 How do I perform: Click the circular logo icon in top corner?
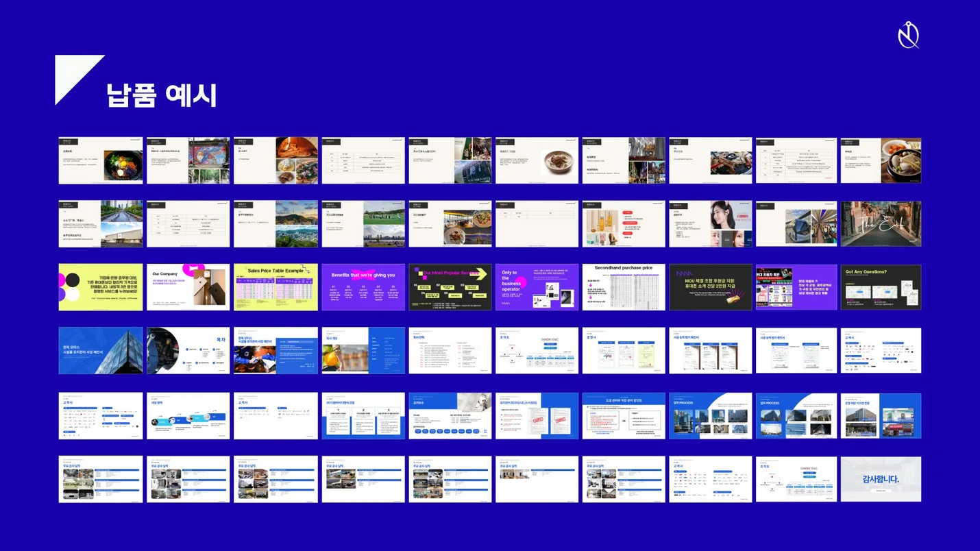coord(908,35)
